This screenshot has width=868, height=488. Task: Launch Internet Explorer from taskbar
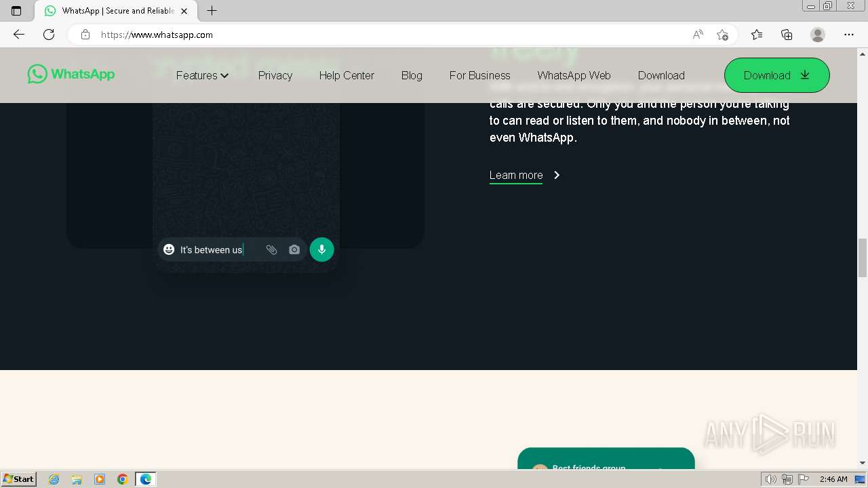[54, 479]
